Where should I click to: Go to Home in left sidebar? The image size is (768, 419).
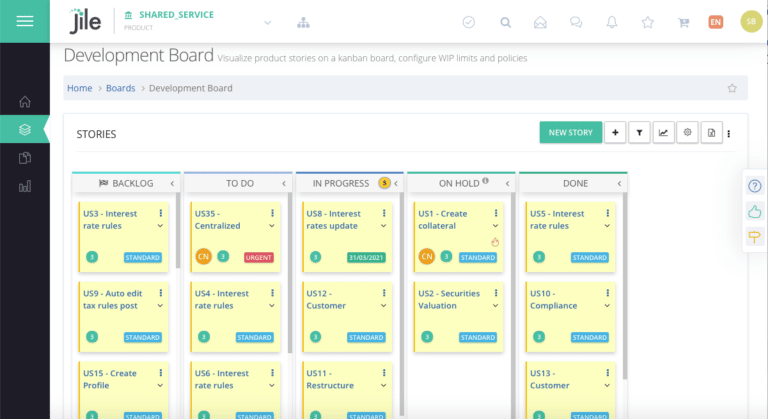coord(24,101)
